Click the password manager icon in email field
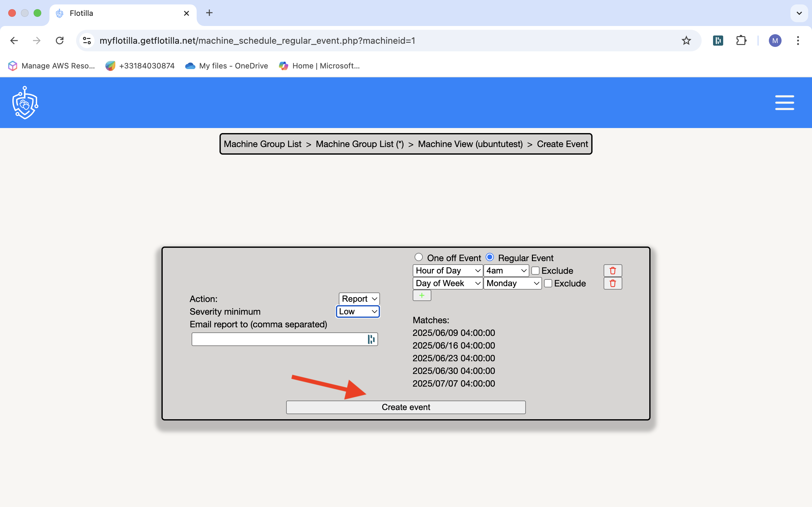Image resolution: width=812 pixels, height=507 pixels. 371,339
